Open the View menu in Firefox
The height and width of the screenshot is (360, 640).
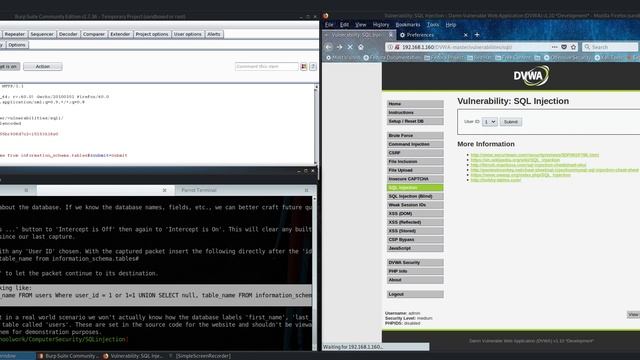click(361, 25)
